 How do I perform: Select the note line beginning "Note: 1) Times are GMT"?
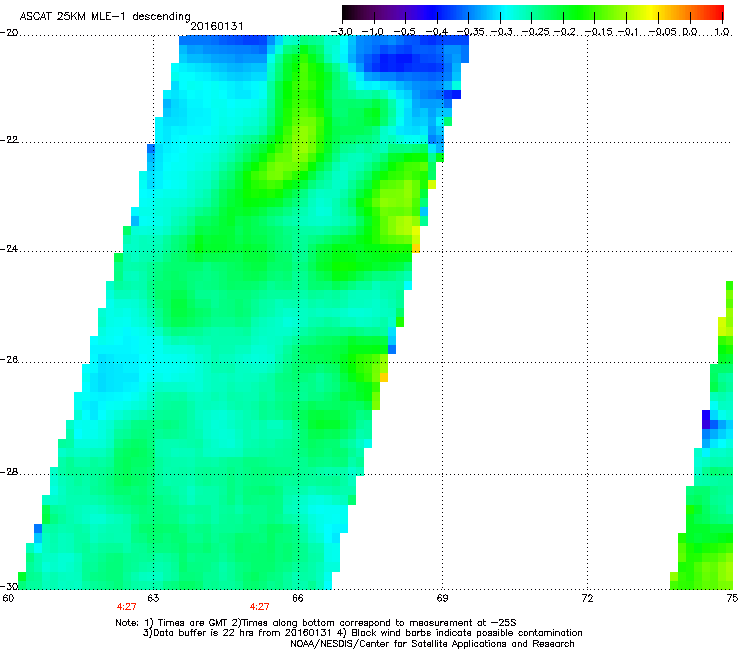(x=316, y=623)
